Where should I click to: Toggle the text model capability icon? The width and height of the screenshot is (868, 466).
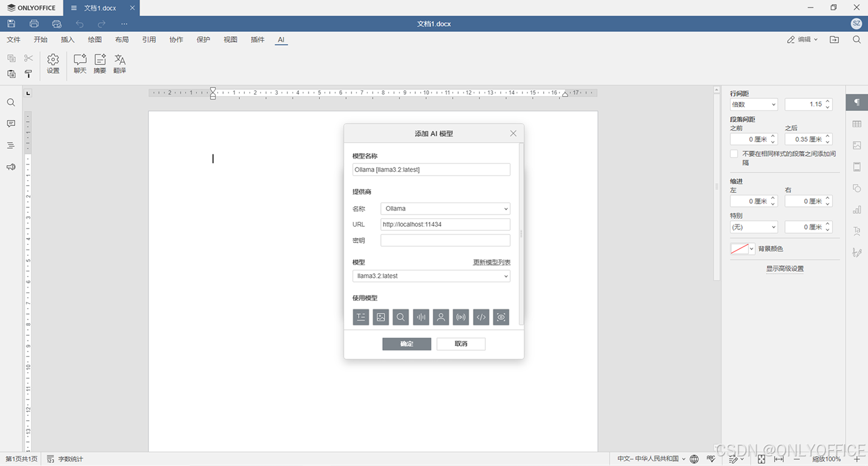pos(360,317)
